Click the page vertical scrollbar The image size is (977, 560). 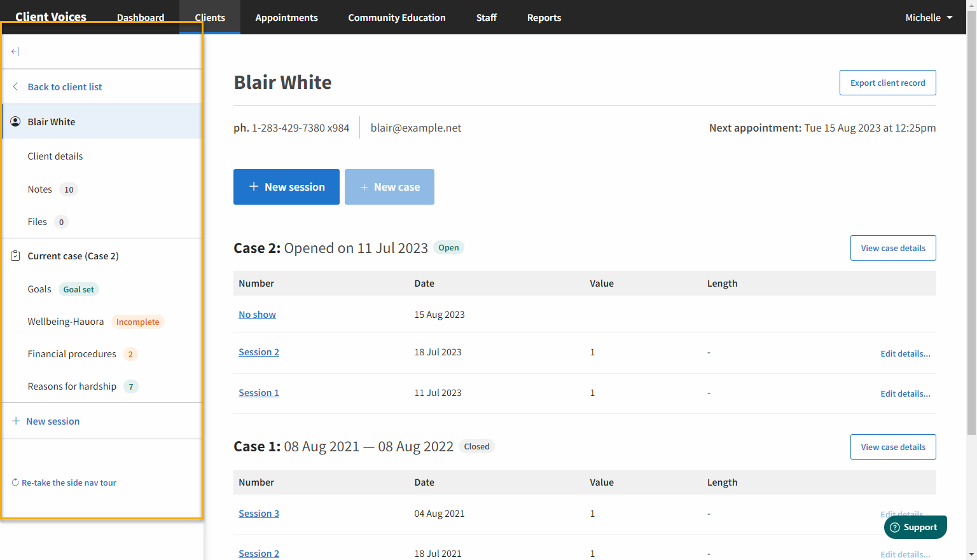pyautogui.click(x=971, y=222)
